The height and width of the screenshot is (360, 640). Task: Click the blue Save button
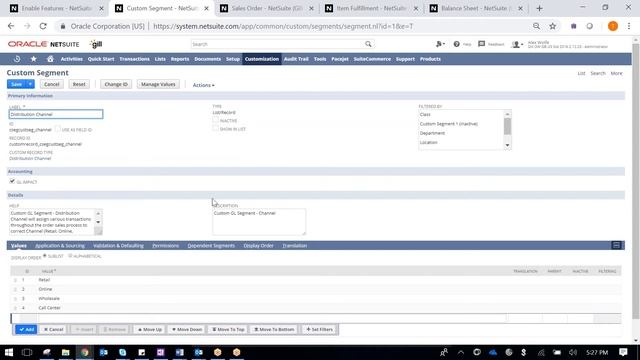point(16,84)
